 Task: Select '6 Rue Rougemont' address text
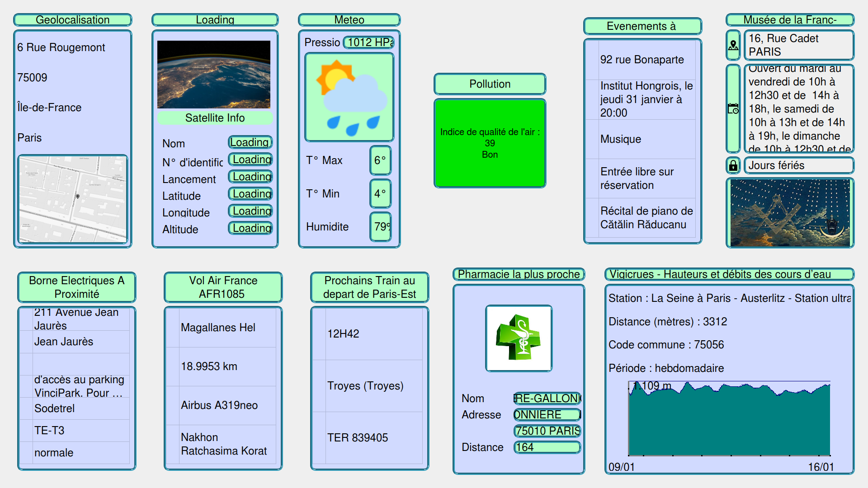(x=61, y=47)
